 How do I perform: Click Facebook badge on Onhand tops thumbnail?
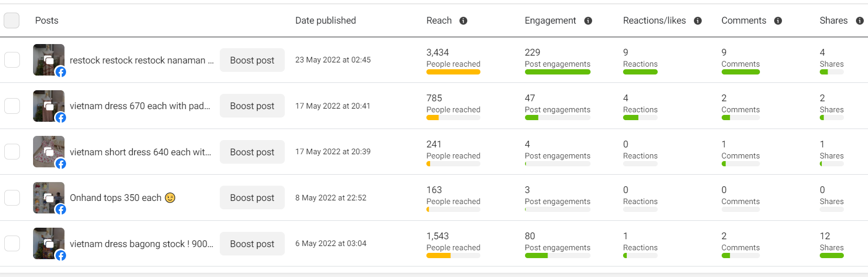point(61,209)
